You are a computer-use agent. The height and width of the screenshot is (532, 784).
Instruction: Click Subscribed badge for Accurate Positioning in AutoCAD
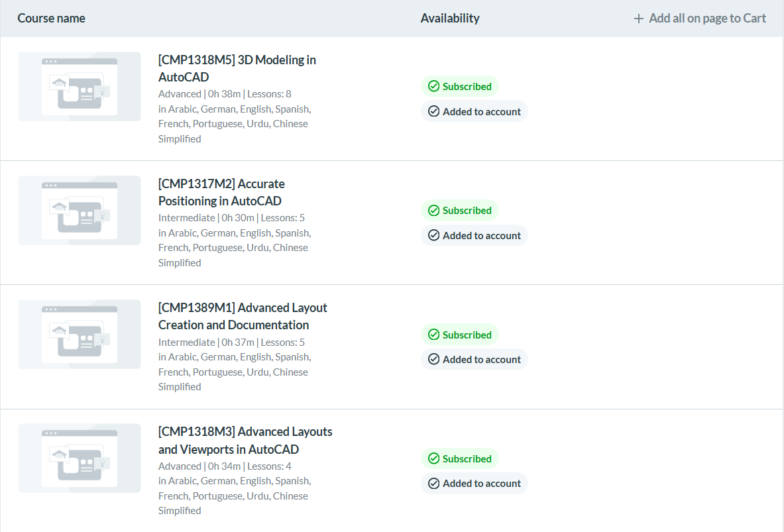[x=460, y=211]
